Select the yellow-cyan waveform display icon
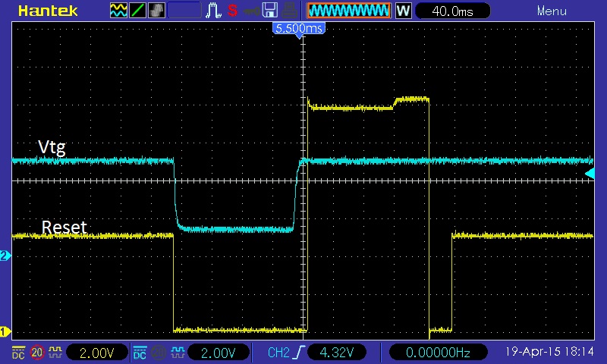The height and width of the screenshot is (364, 607). click(119, 11)
